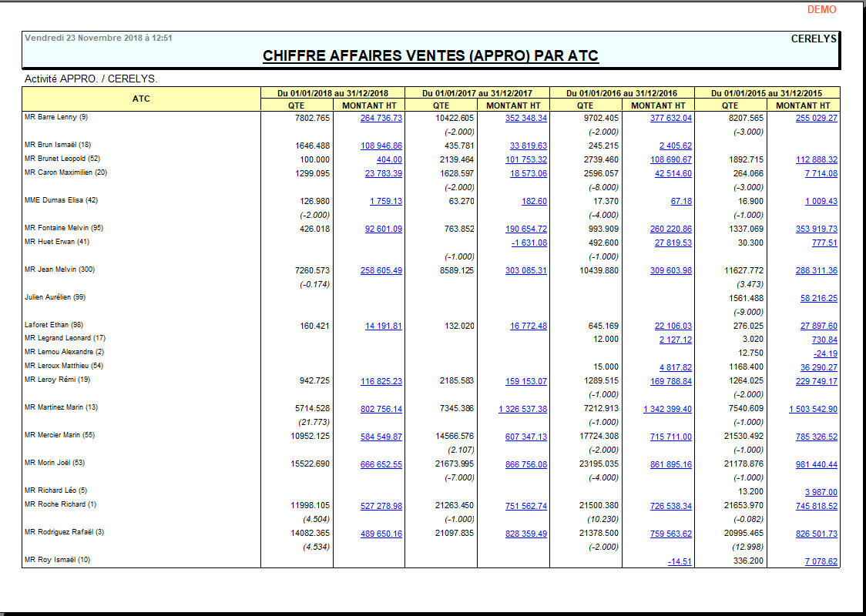
Task: Click the 3 987.00 amount for Richard Léo
Action: tap(821, 492)
